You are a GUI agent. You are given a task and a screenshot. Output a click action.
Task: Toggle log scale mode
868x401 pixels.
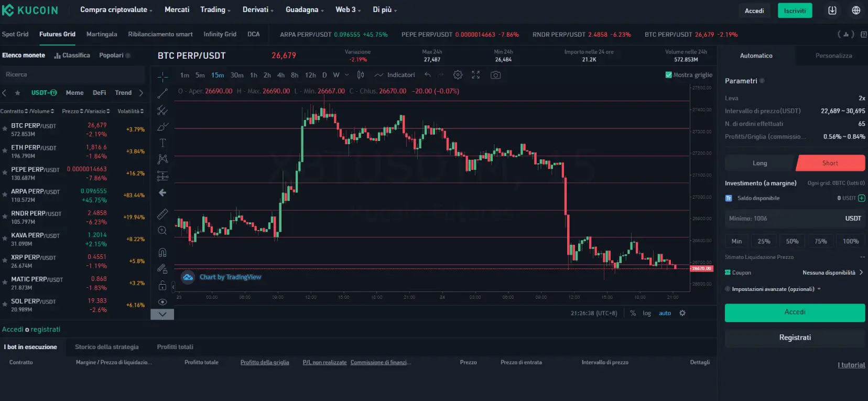(x=647, y=313)
